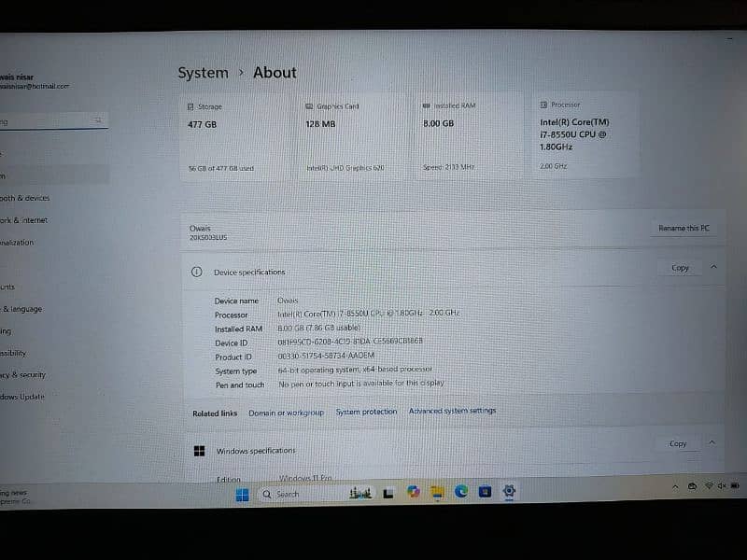Open File Explorer from the taskbar
The height and width of the screenshot is (560, 747).
coord(437,493)
